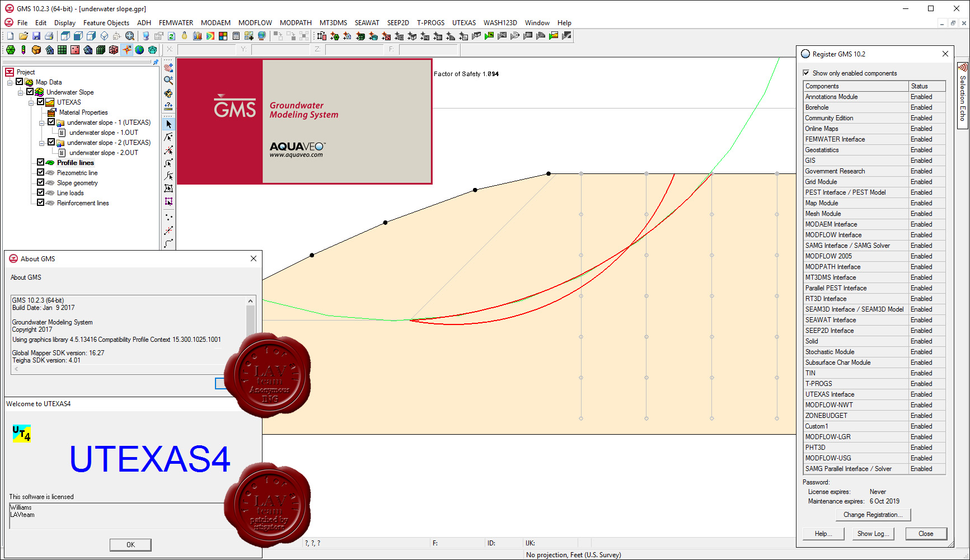Collapse underwater slope - 1 (UTEXAS) folder
970x560 pixels.
tap(42, 123)
